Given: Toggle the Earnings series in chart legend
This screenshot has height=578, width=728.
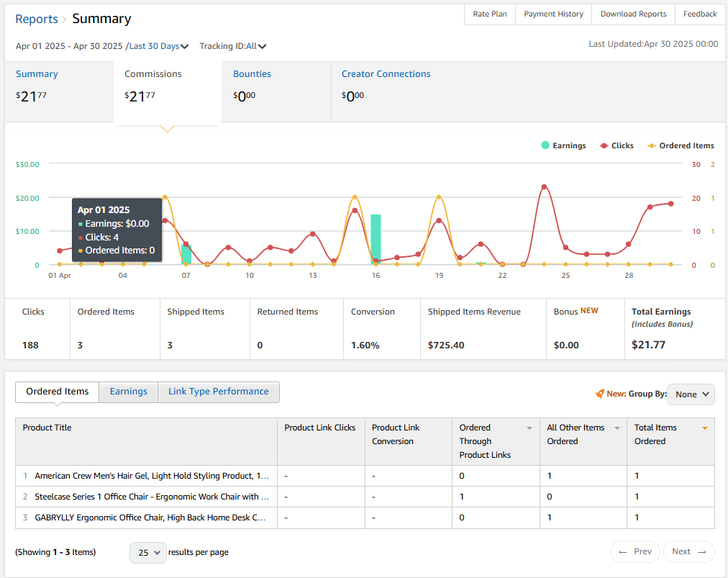Looking at the screenshot, I should coord(564,145).
